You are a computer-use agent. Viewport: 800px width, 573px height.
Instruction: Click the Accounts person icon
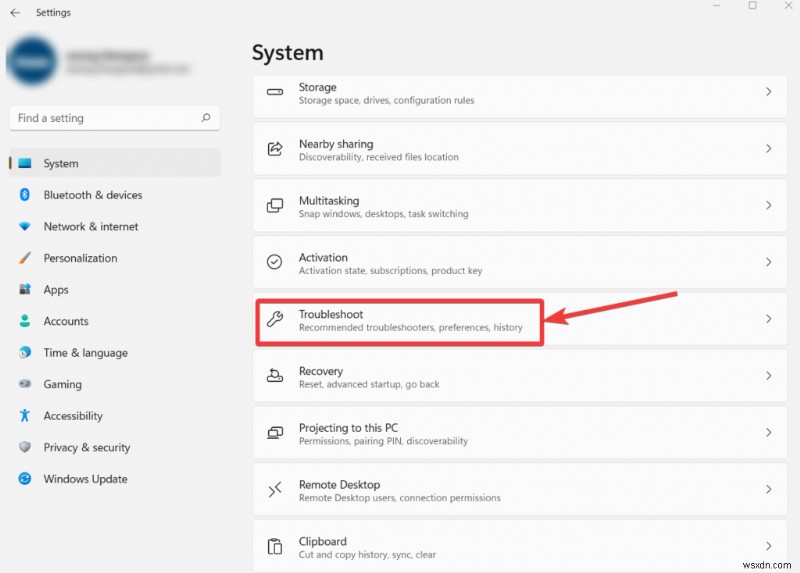[24, 321]
